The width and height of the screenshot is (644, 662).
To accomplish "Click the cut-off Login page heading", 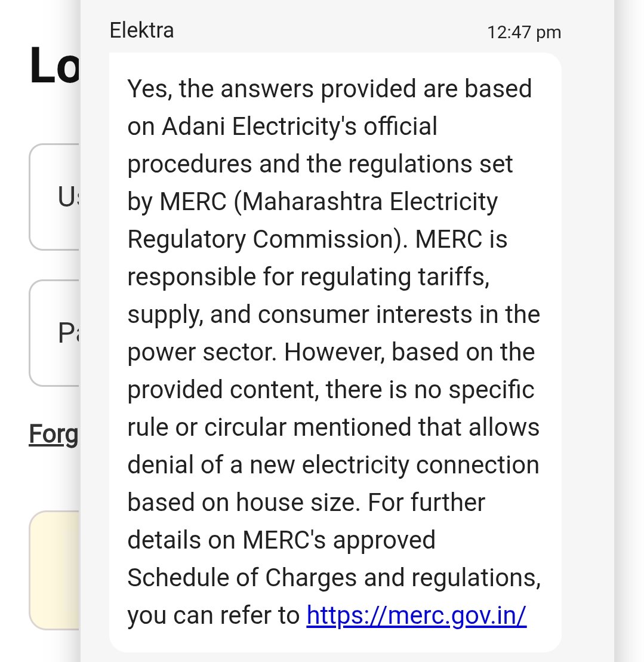I will pyautogui.click(x=54, y=66).
